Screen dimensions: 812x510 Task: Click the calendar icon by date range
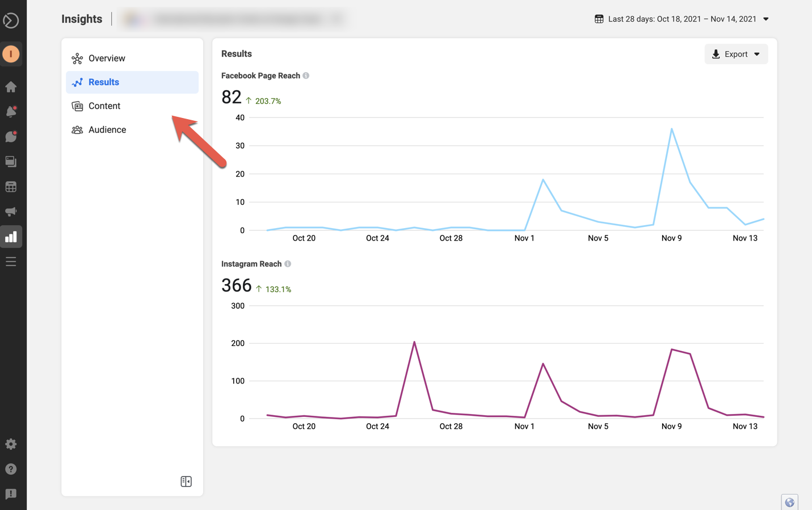[x=599, y=19]
